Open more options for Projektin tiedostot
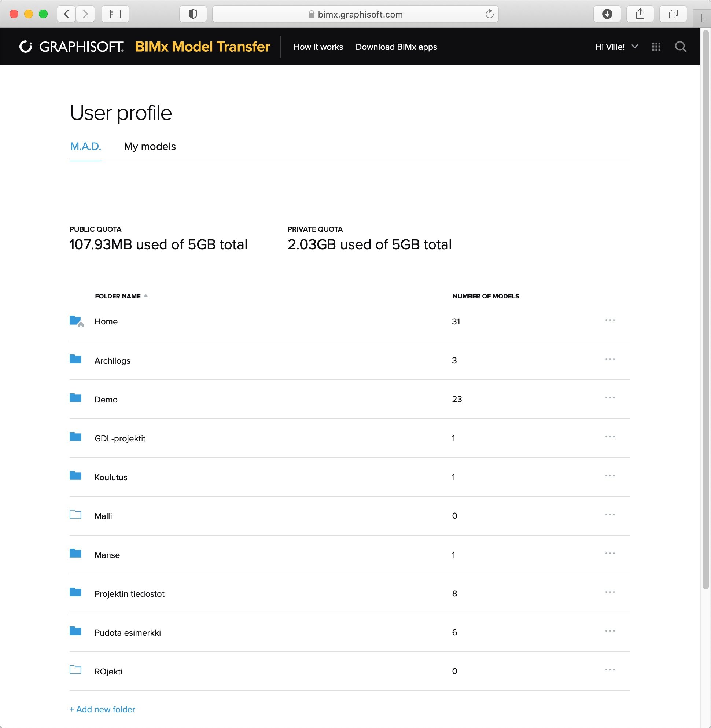Screen dimensions: 711x728 tap(610, 592)
